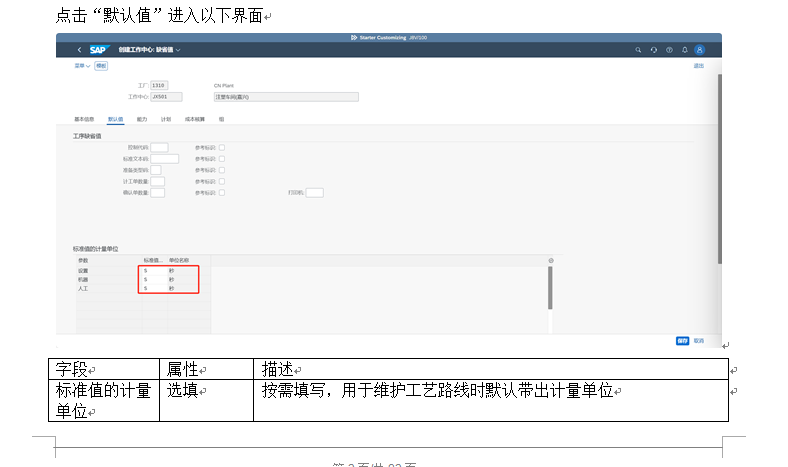Click the units table vertical scrollbar
The width and height of the screenshot is (788, 467).
click(x=549, y=285)
